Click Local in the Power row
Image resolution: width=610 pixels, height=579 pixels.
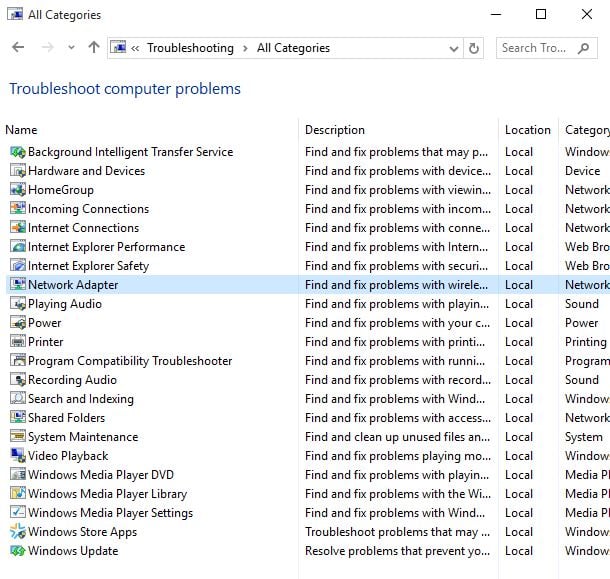tap(519, 323)
